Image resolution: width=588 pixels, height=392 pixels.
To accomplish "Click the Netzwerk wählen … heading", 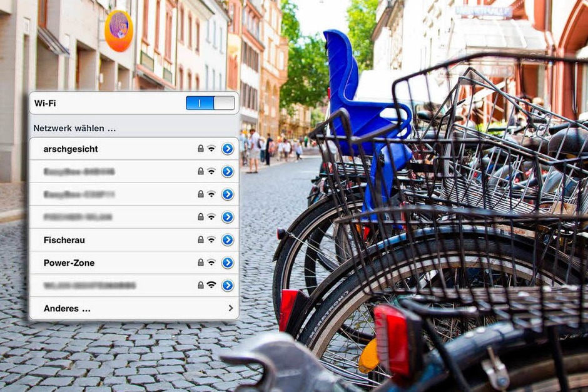I will point(74,128).
